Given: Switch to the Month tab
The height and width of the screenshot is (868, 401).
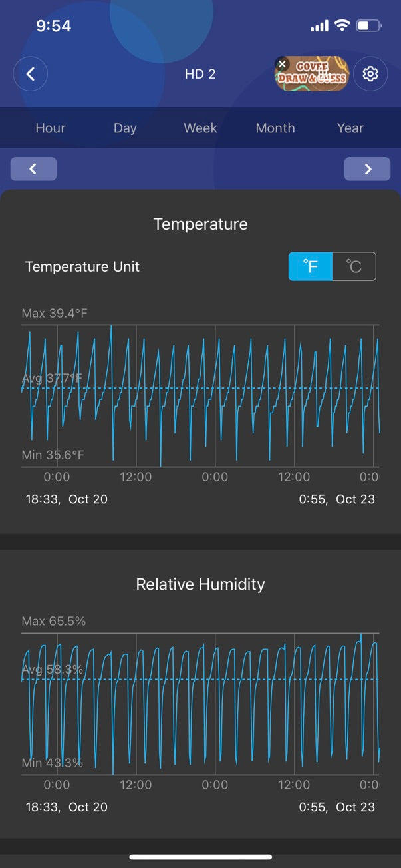Looking at the screenshot, I should (275, 128).
